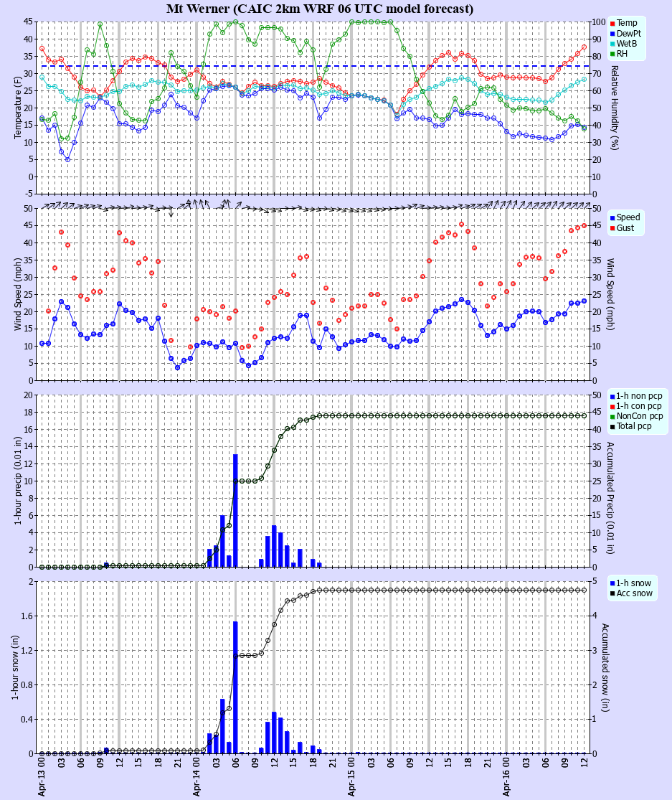Select the red Temp legend marker

[612, 24]
